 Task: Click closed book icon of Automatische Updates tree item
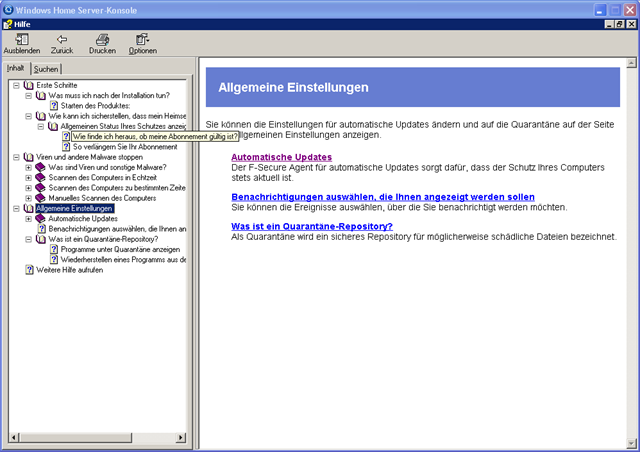pyautogui.click(x=40, y=219)
